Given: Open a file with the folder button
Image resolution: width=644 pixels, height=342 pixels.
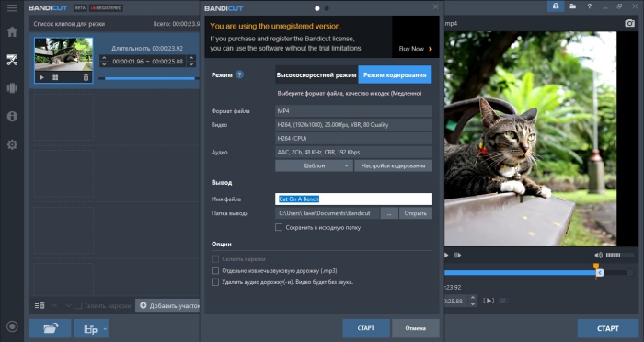Looking at the screenshot, I should 50,328.
